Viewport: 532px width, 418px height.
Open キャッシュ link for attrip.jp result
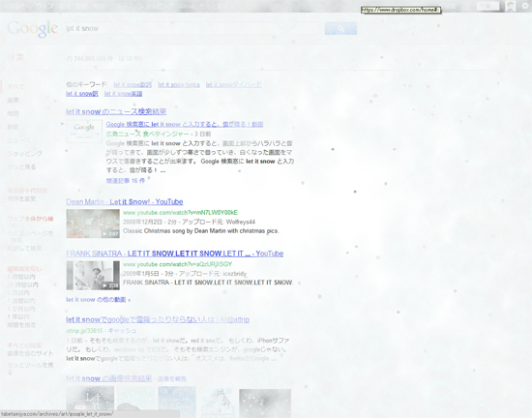122,331
